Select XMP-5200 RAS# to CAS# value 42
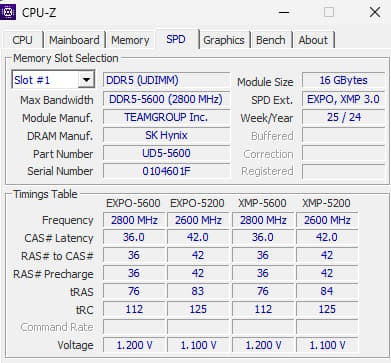 (327, 255)
